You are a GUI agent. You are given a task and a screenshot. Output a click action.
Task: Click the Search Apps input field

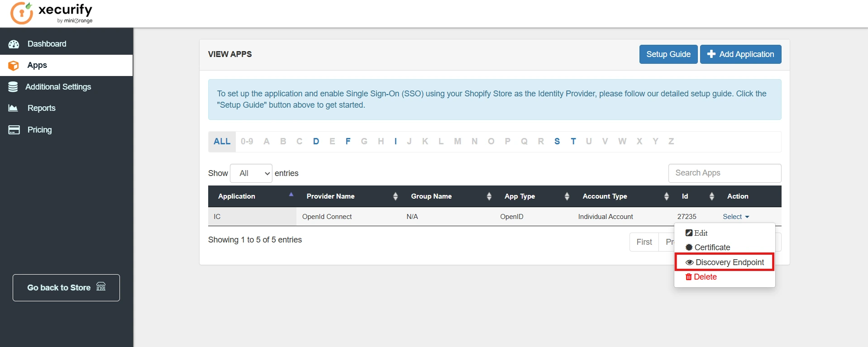click(x=725, y=173)
